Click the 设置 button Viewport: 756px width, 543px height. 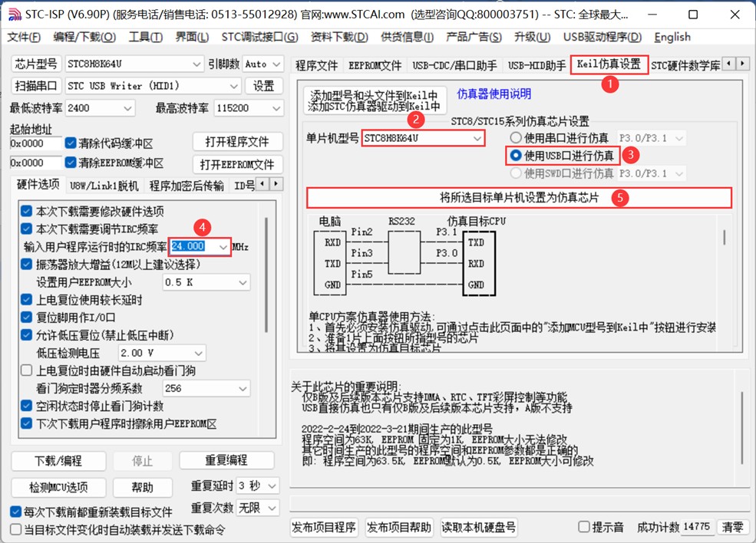point(264,86)
